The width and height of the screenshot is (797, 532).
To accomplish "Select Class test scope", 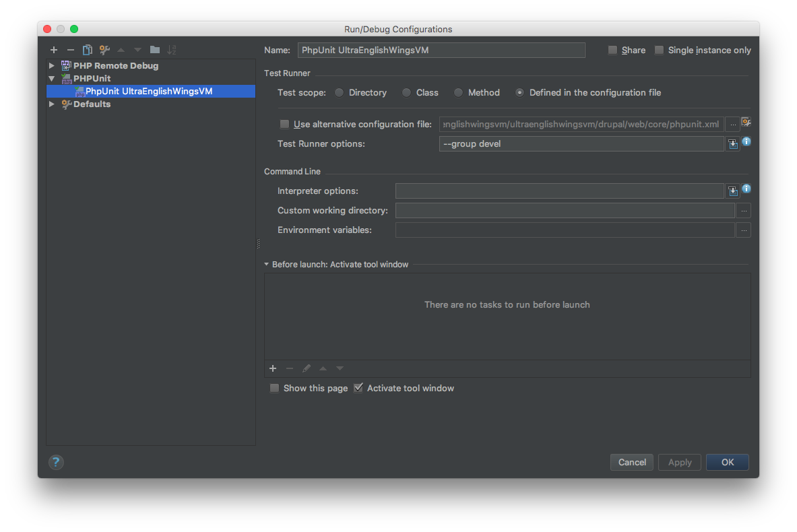I will (407, 92).
